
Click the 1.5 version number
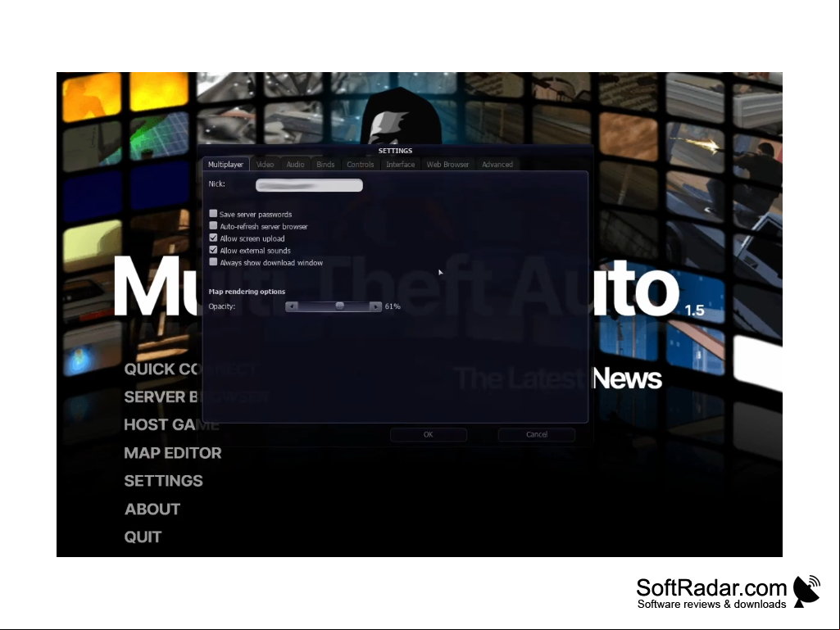[694, 310]
